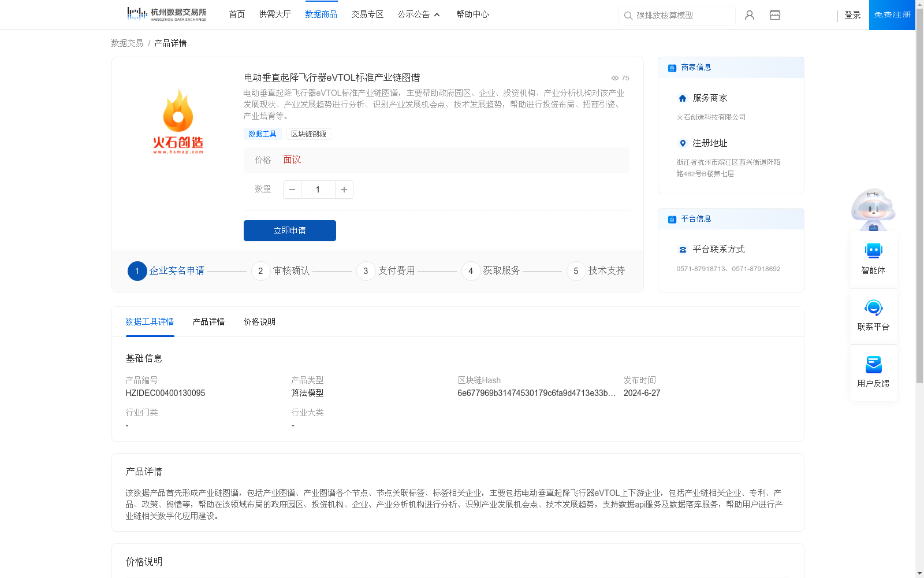Click the platform phone numbers

coord(728,269)
